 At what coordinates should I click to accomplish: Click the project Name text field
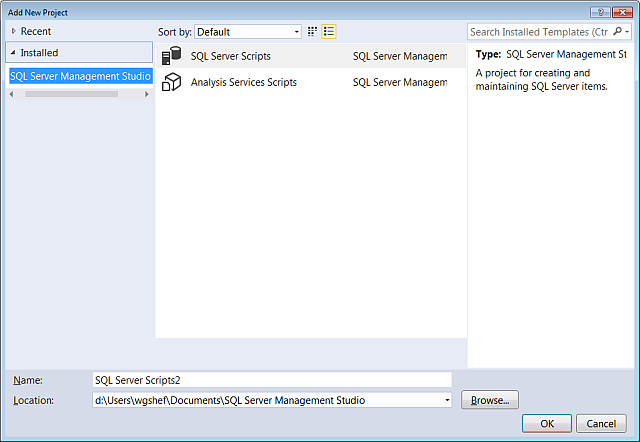[x=270, y=380]
